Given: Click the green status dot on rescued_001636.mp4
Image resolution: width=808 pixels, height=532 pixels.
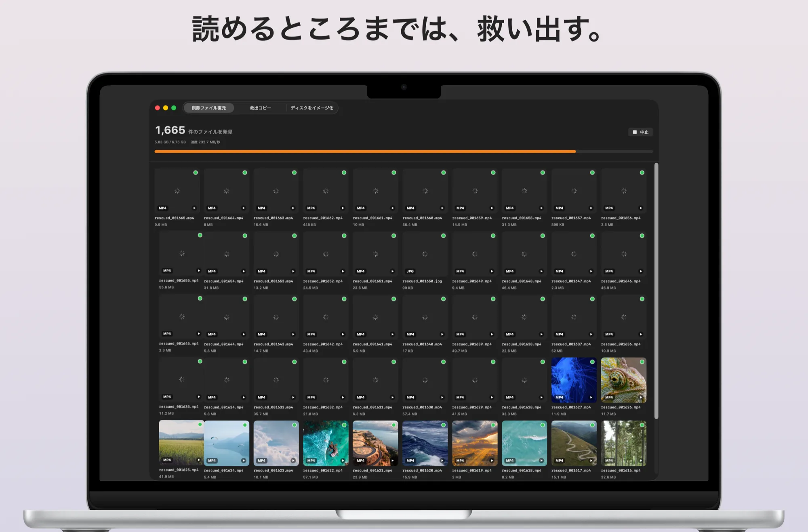Looking at the screenshot, I should pos(642,299).
